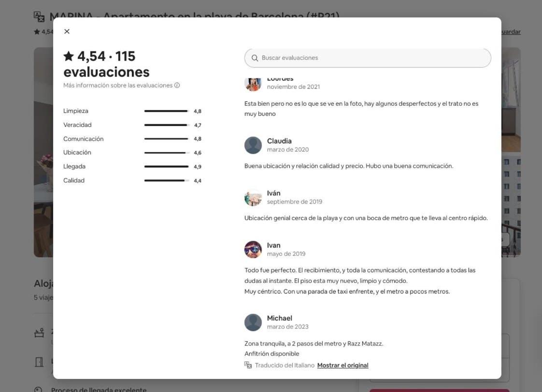The width and height of the screenshot is (542, 392).
Task: Open Ivan's sunglasses profile photo
Action: click(x=253, y=250)
